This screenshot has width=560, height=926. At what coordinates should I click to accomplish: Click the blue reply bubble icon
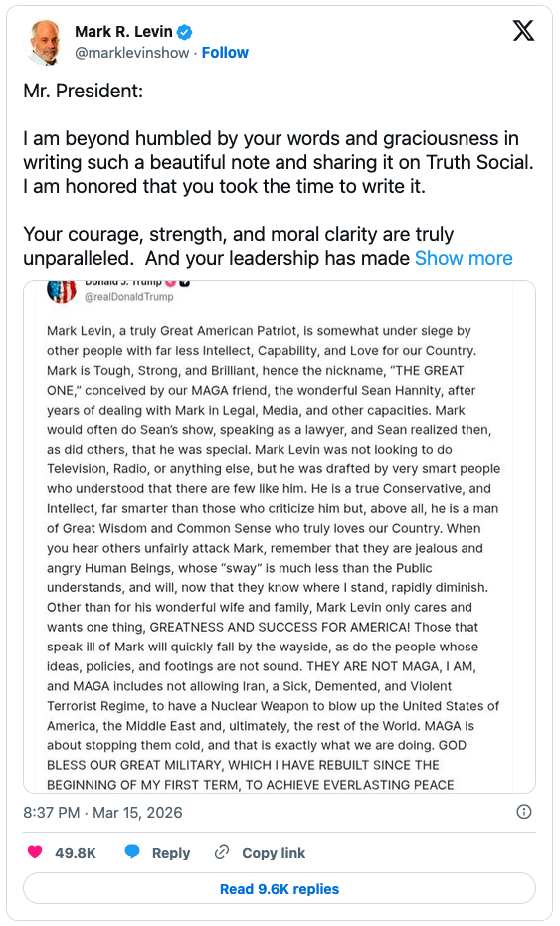tap(132, 852)
